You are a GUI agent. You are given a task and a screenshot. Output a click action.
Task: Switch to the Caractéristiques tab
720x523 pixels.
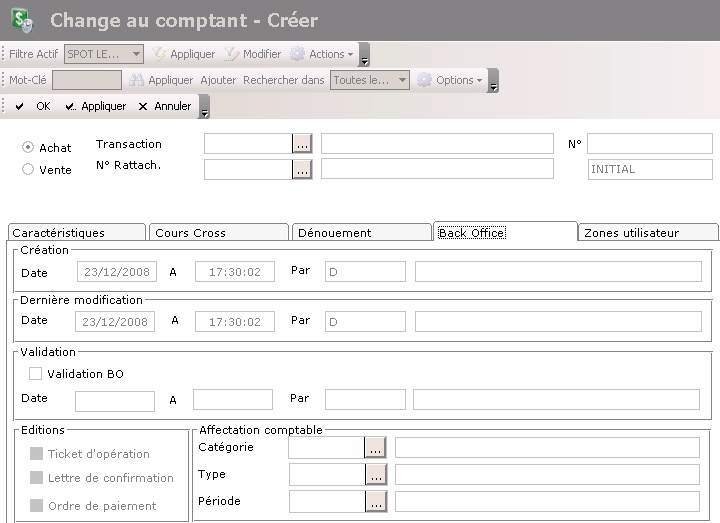[58, 233]
